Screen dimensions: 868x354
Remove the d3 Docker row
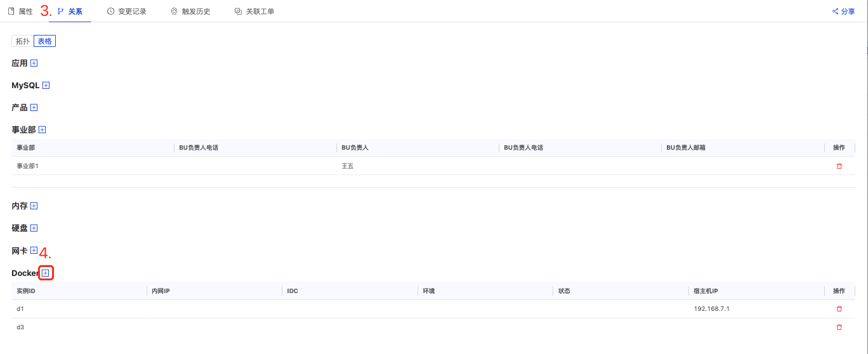(x=839, y=327)
